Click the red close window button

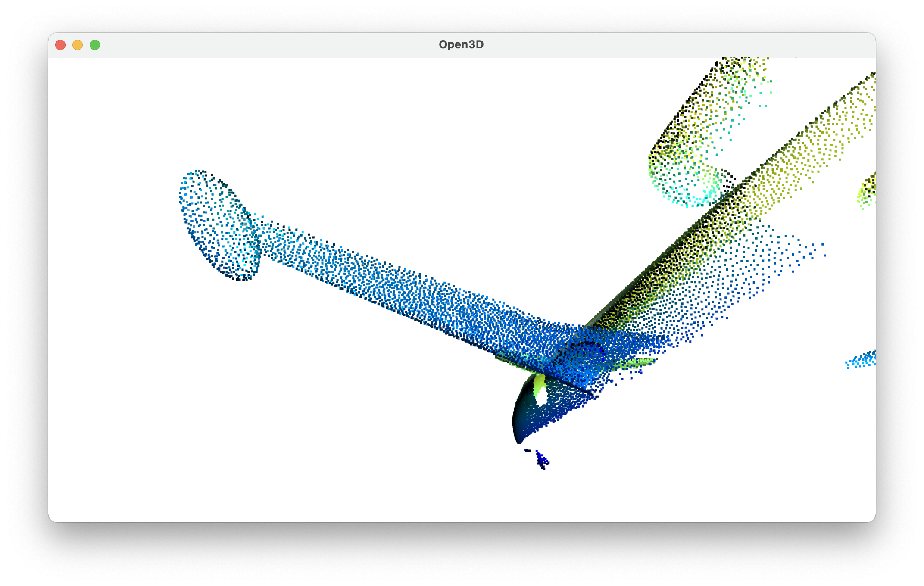(x=60, y=45)
